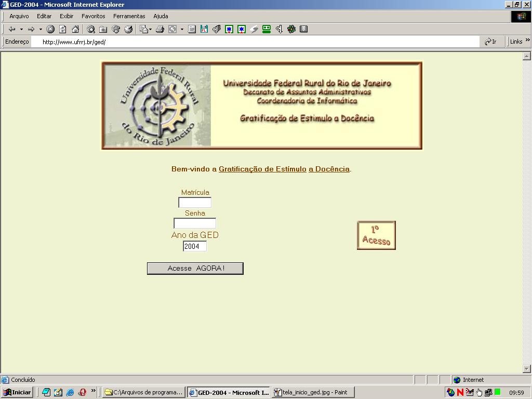
Task: Click the Ir go button
Action: pyautogui.click(x=490, y=42)
